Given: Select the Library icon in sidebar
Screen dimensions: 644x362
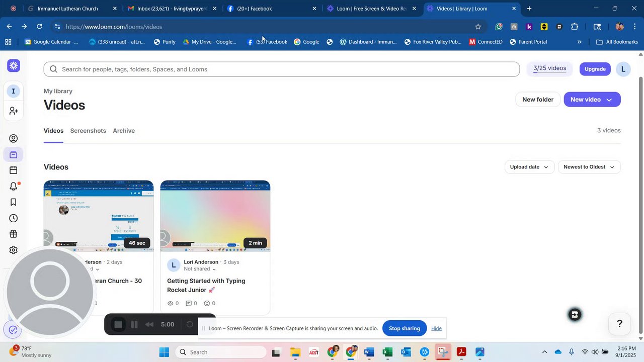Looking at the screenshot, I should pos(14,154).
